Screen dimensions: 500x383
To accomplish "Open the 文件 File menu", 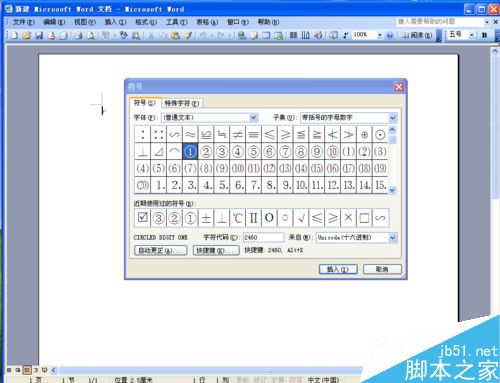I will [23, 22].
